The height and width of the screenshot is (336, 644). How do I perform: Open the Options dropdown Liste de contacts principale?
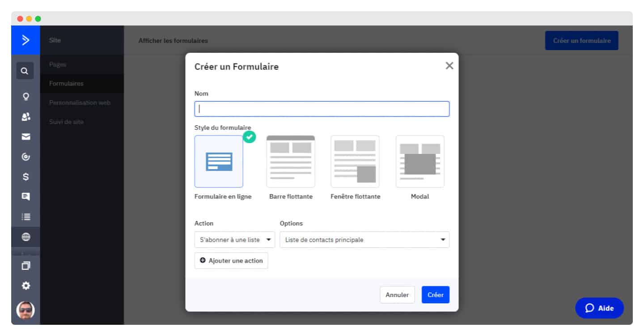coord(364,240)
